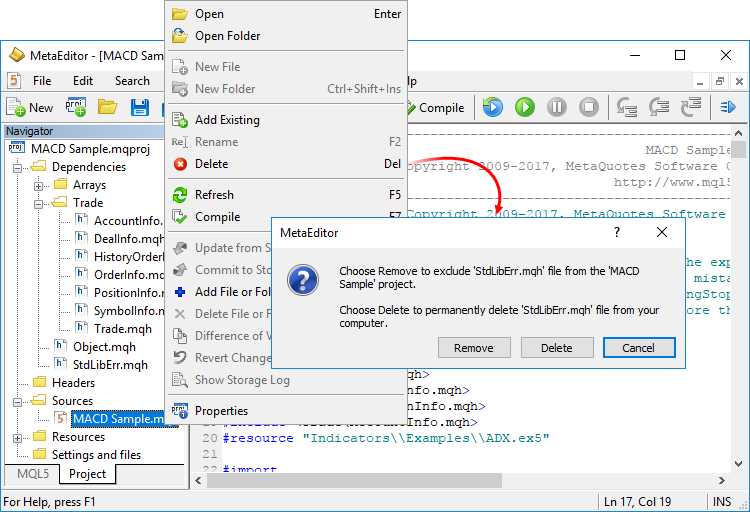Viewport: 750px width, 512px height.
Task: Select Add Existing from context menu
Action: [x=227, y=120]
